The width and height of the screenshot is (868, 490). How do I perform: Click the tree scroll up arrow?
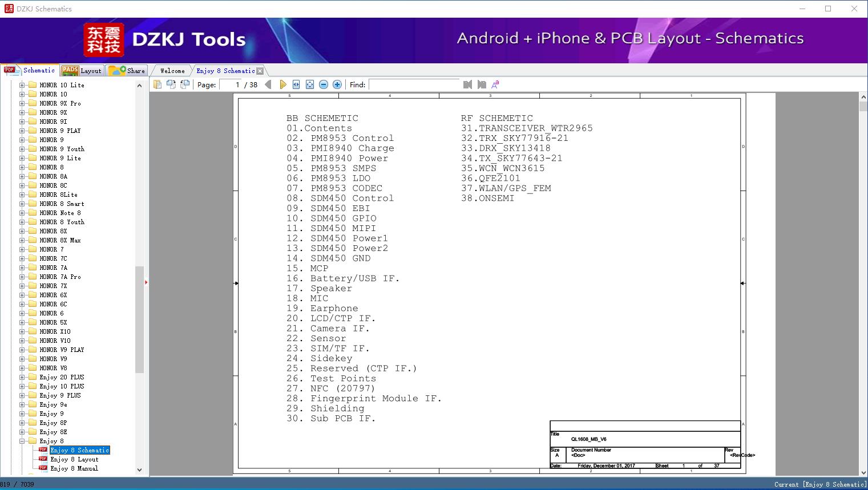coord(139,86)
